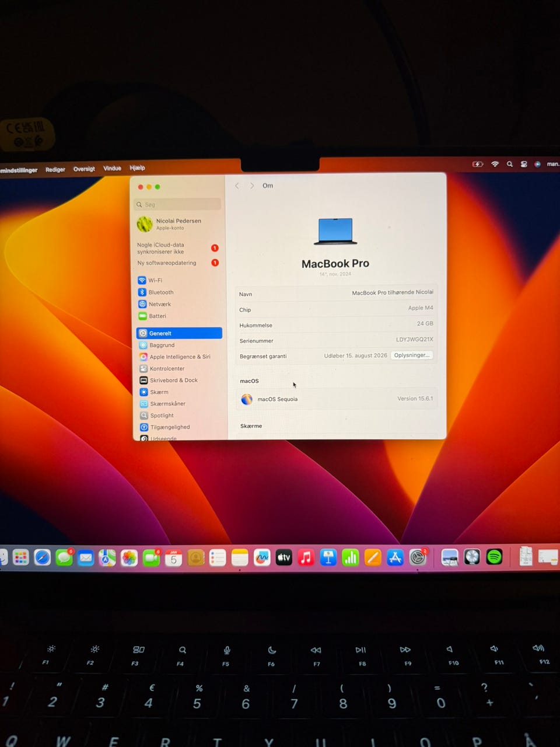Open the iCloud-data synkroniserer ikke notice
Viewport: 560px width, 747px height.
coord(178,248)
